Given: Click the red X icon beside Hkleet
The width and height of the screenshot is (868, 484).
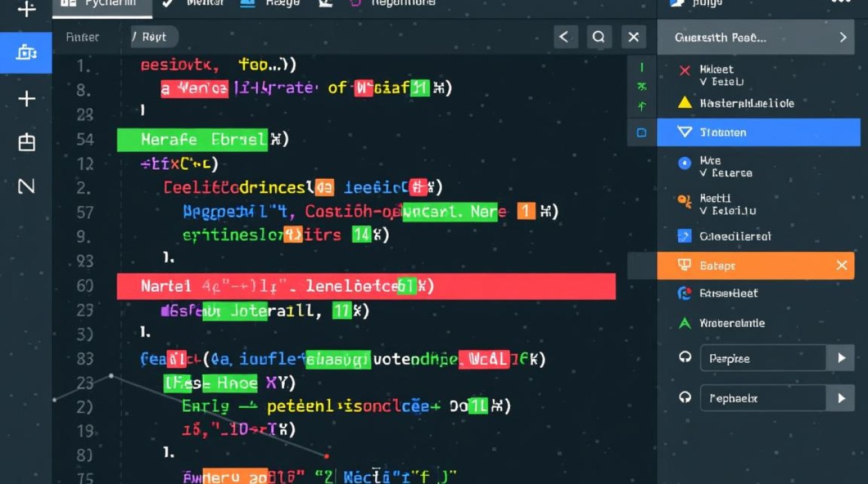Looking at the screenshot, I should point(685,70).
